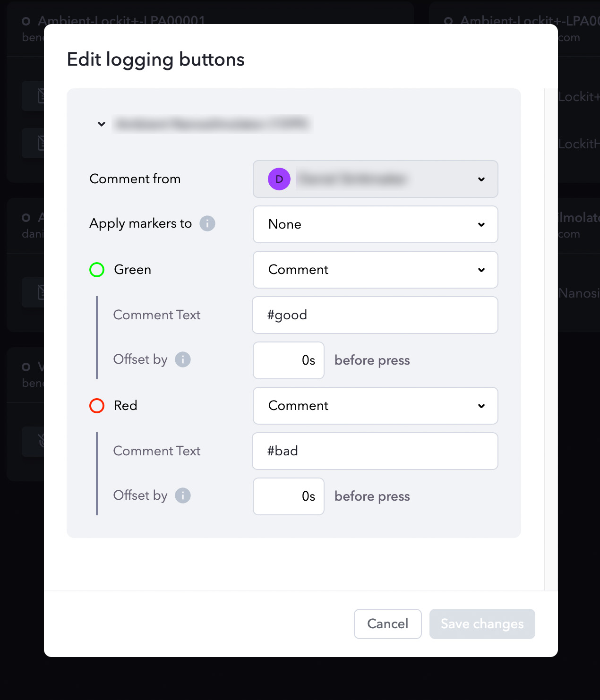Click the #good comment text field
The image size is (600, 700).
pyautogui.click(x=375, y=315)
